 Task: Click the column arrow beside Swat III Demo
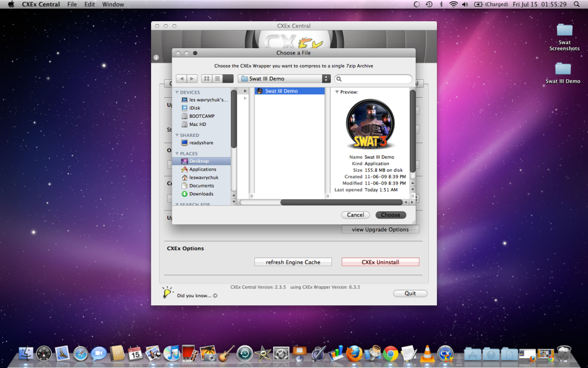245,91
